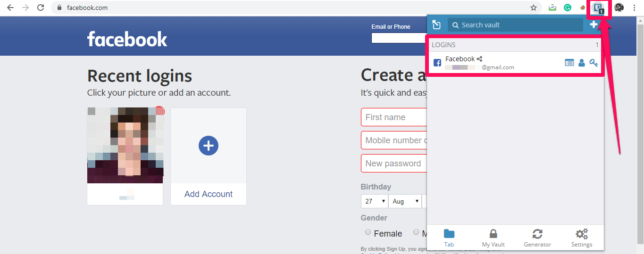Open the birthday day dropdown showing 27

374,201
